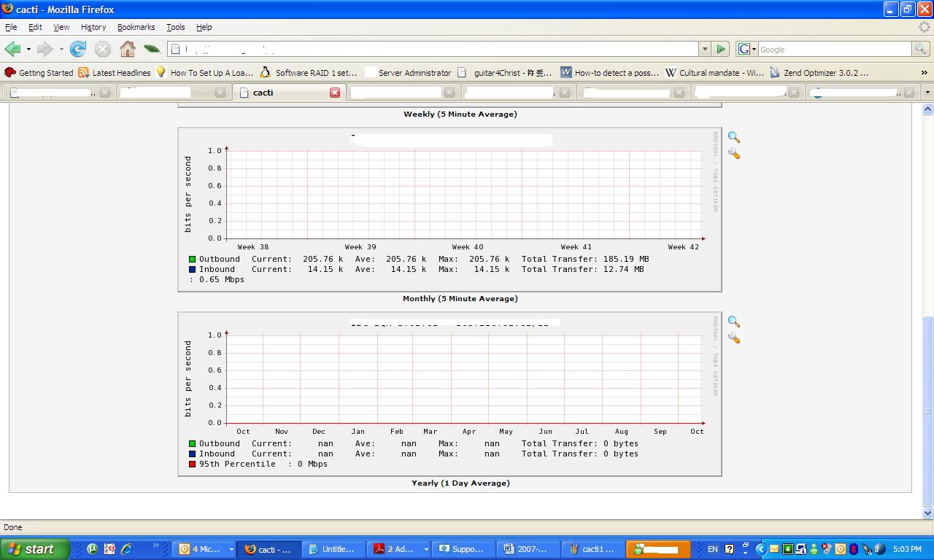The width and height of the screenshot is (934, 560).
Task: Switch to the cacti tab
Action: (289, 93)
